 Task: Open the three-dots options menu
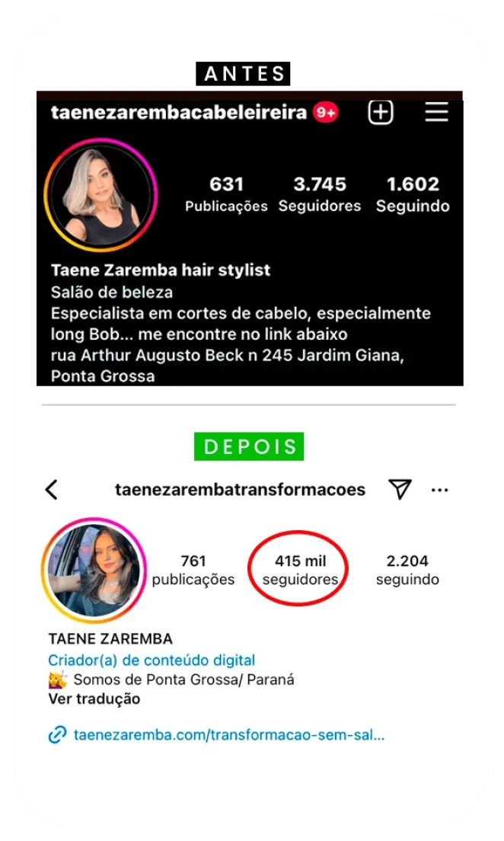[x=439, y=491]
